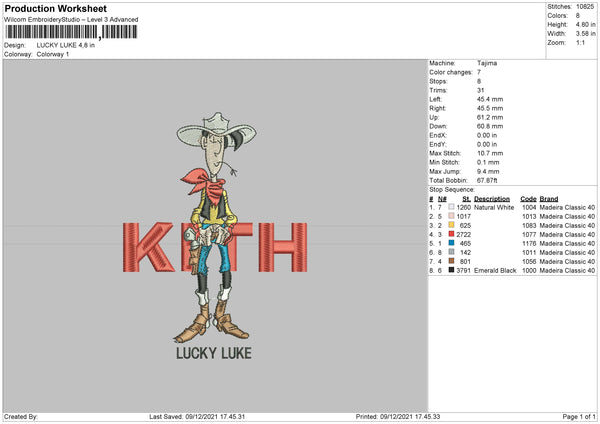Click thread code 1004
The image size is (600, 424).
coord(529,207)
